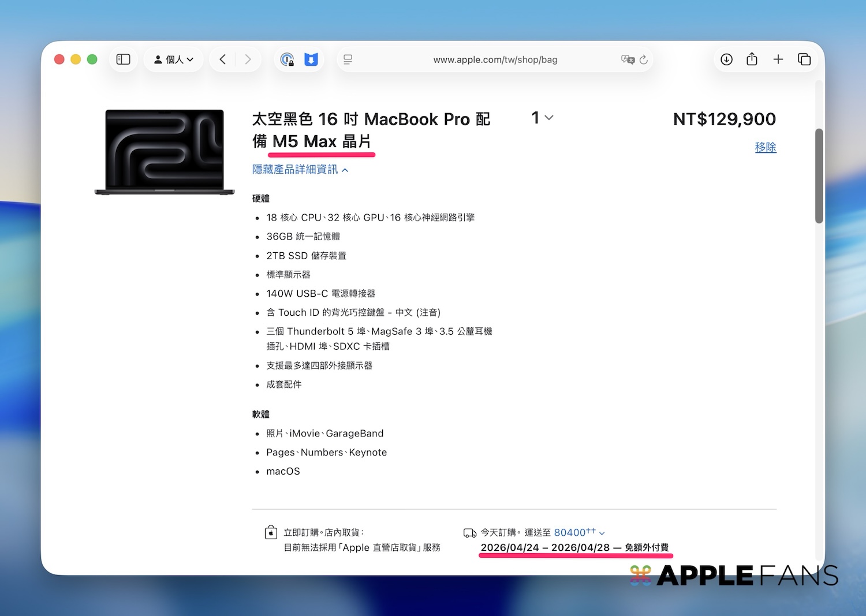Viewport: 866px width, 616px height.
Task: Click 移除 to remove the item
Action: 765,147
